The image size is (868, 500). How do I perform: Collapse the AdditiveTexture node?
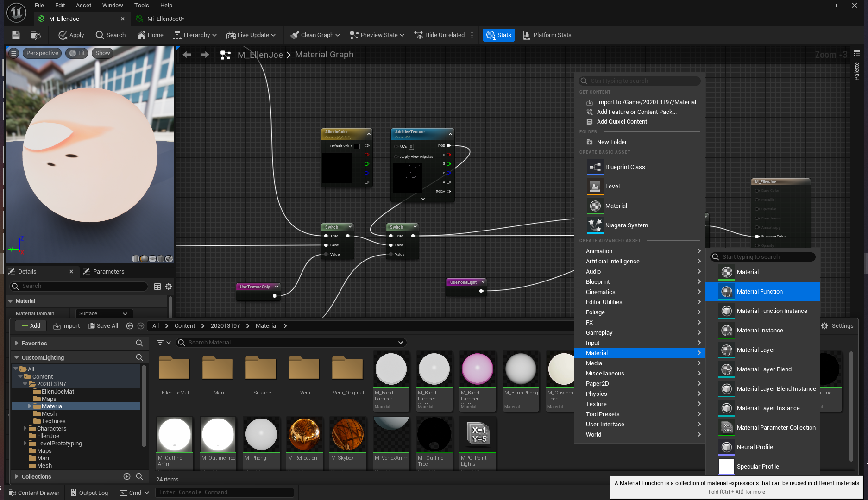[450, 134]
